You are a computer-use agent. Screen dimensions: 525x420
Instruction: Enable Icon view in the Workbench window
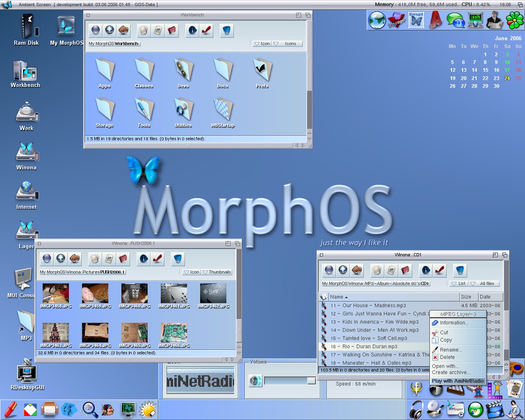[x=262, y=43]
